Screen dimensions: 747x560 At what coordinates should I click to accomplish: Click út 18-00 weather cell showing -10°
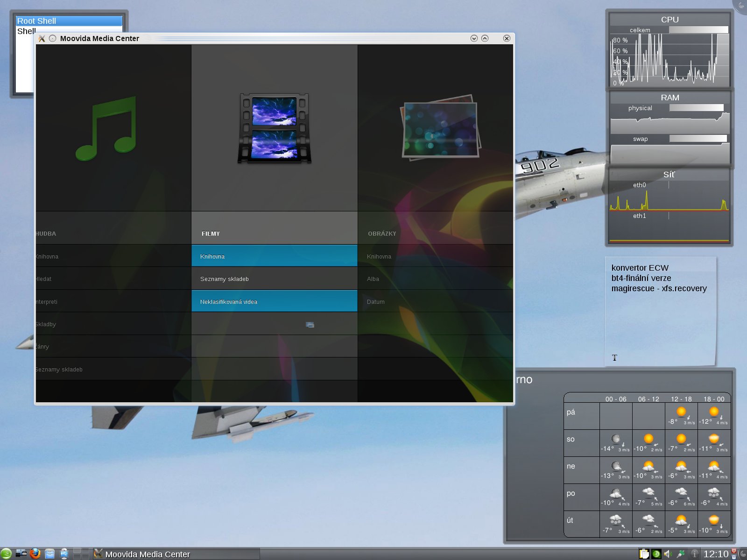pos(714,524)
